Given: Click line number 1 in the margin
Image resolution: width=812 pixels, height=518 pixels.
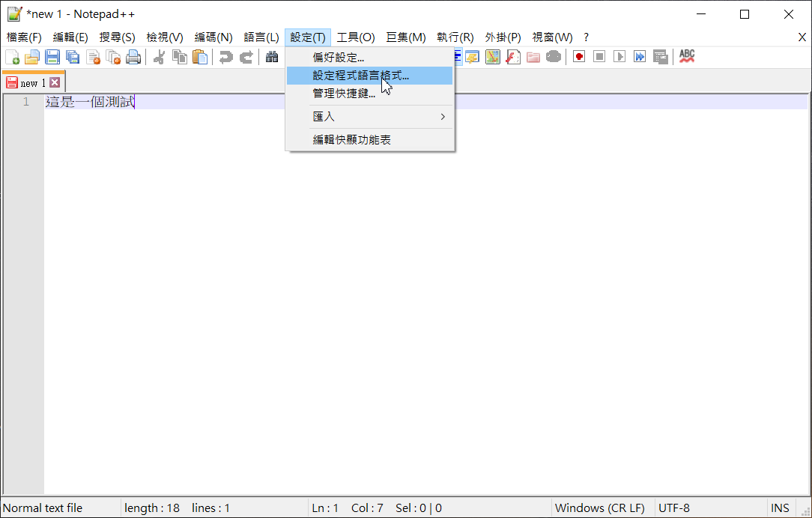Looking at the screenshot, I should pos(26,102).
